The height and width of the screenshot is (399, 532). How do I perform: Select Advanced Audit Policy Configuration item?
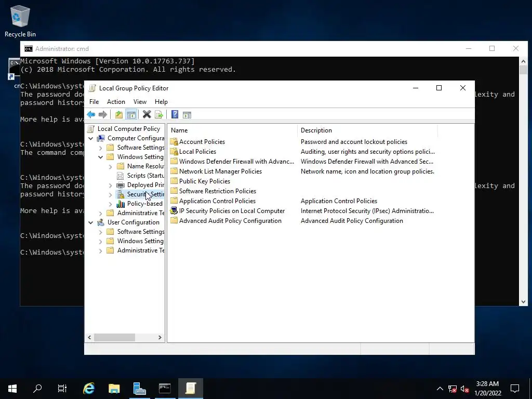(x=230, y=220)
